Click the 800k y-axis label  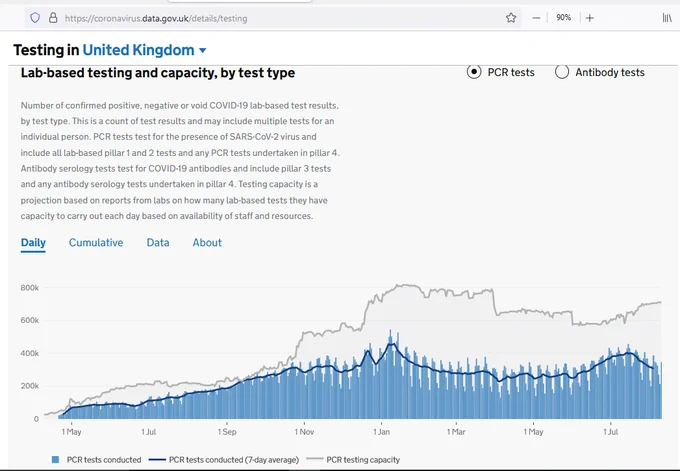tap(29, 288)
